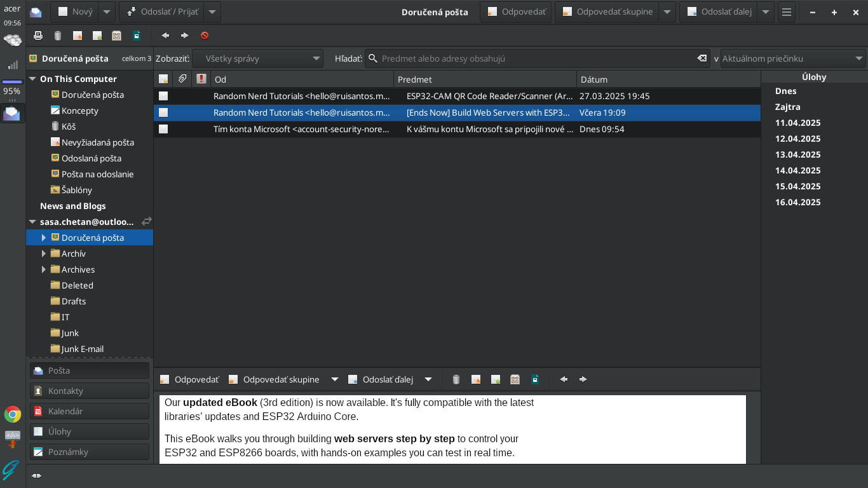Open header Odoslať ďalej dropdown arrow

tap(766, 12)
